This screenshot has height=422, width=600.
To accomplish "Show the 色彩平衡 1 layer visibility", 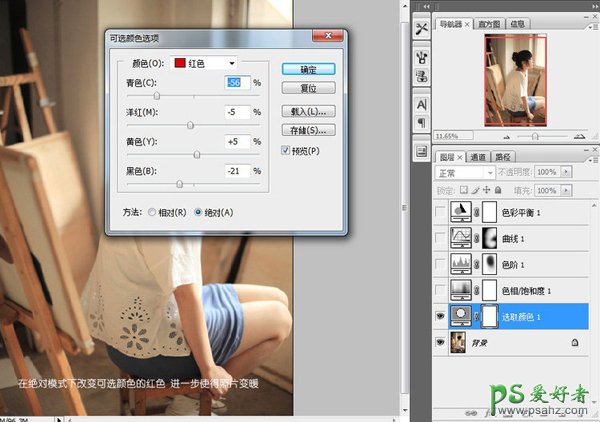I will pos(443,211).
